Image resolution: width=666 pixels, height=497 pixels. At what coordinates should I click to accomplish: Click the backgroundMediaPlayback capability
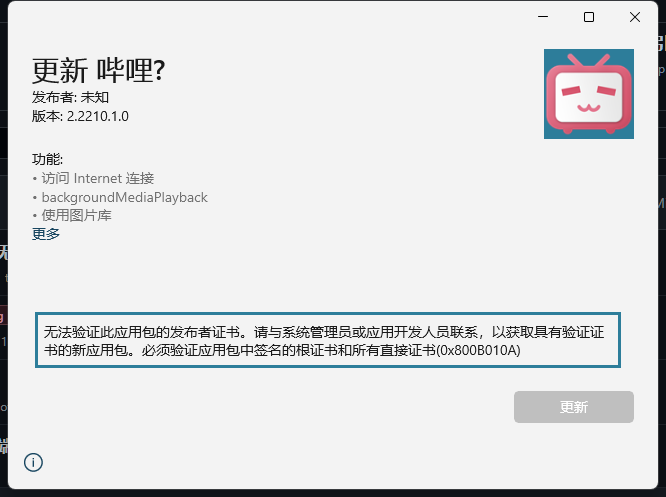(124, 197)
